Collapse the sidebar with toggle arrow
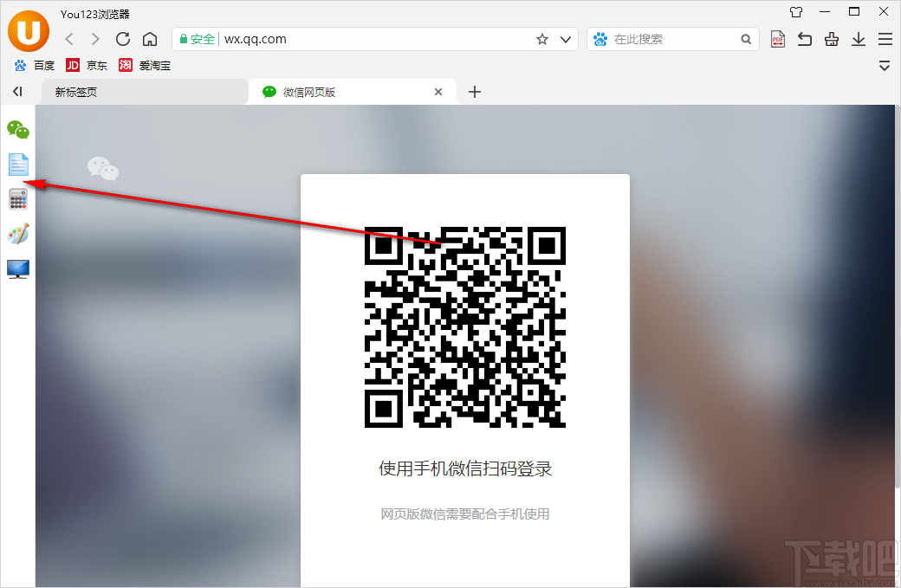Screen dimensions: 901x588 coord(17,91)
